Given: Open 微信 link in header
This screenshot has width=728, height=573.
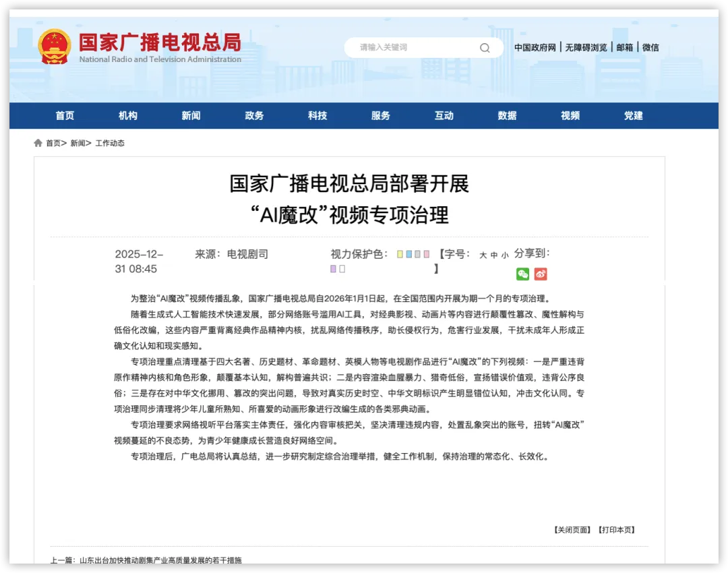Looking at the screenshot, I should coord(650,47).
